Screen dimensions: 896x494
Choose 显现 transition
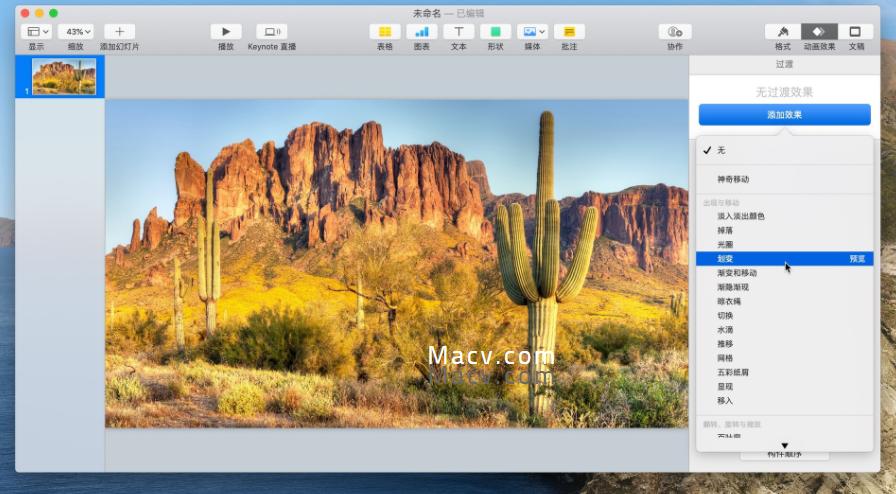[785, 387]
